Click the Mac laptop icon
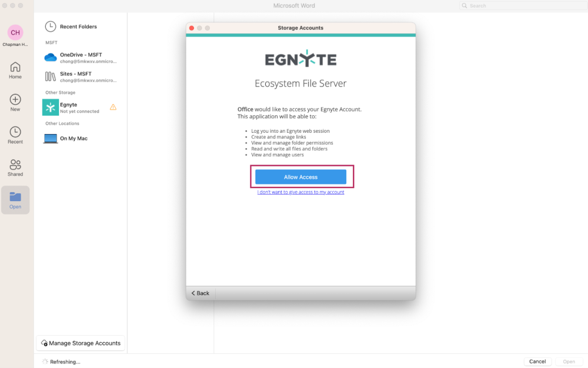This screenshot has width=588, height=368. tap(51, 139)
